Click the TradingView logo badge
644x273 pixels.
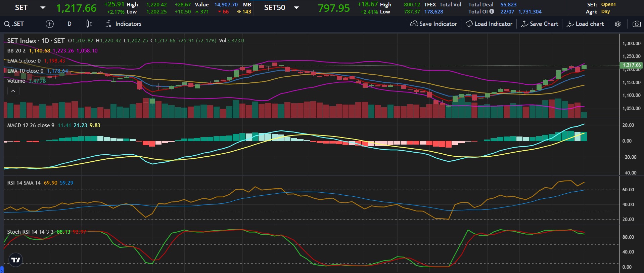coord(15,260)
